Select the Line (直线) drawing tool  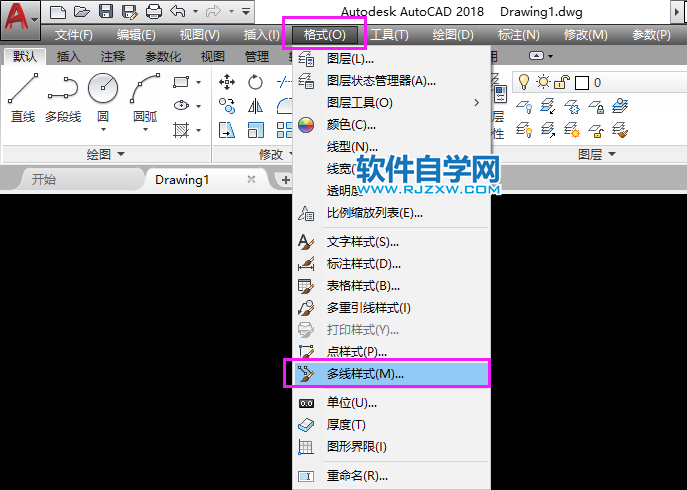pyautogui.click(x=22, y=98)
